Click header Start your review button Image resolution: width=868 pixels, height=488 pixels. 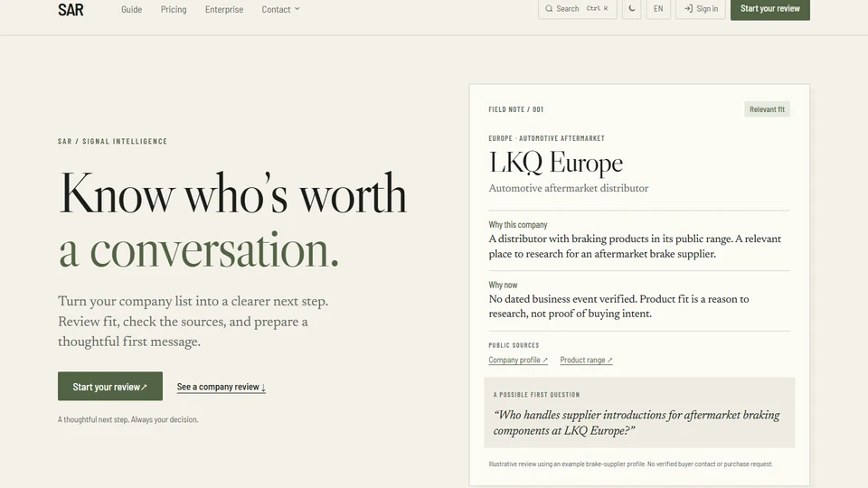[770, 9]
